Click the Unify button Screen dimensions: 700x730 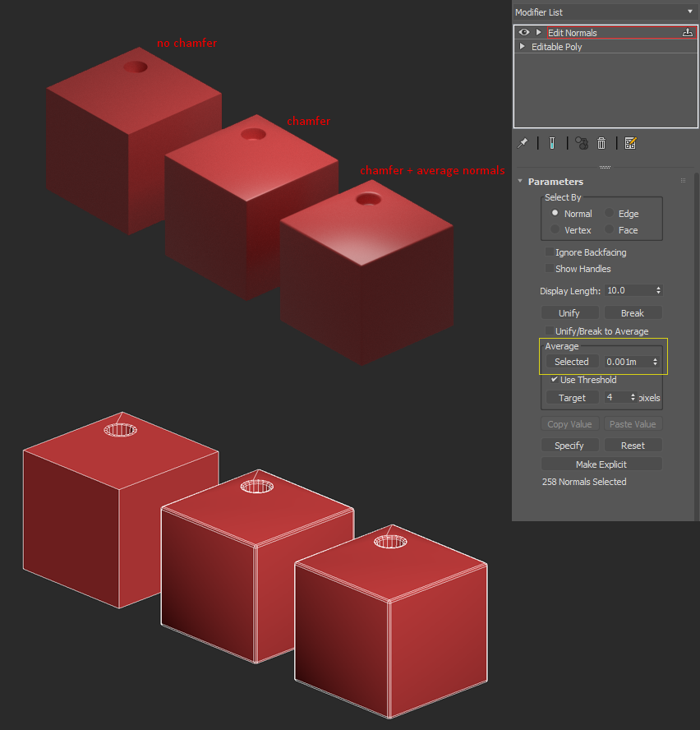click(569, 313)
